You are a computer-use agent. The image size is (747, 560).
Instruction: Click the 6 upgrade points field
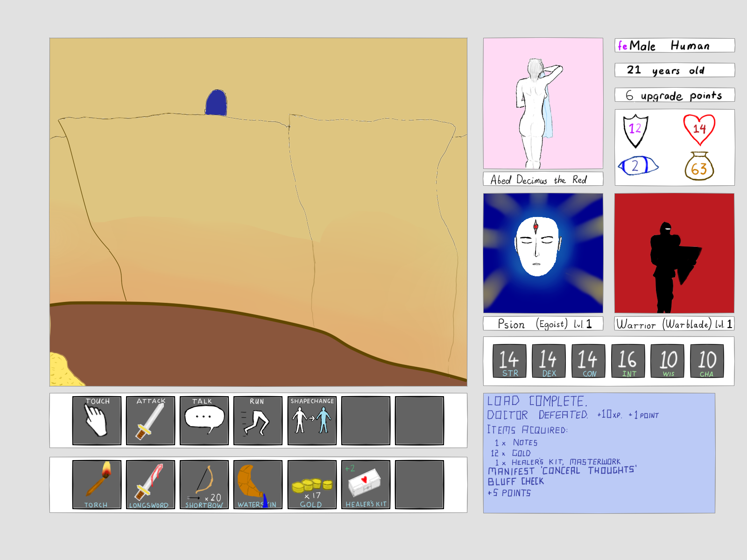tap(675, 95)
